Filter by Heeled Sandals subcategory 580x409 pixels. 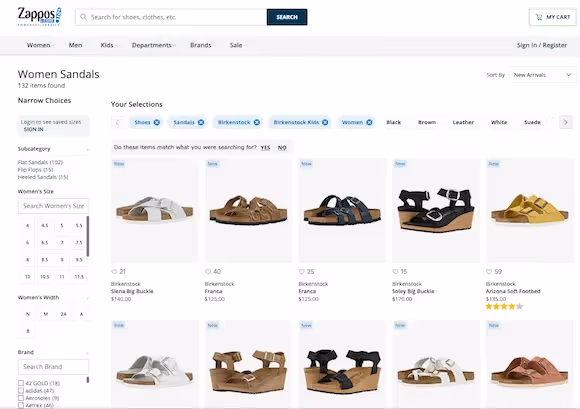(43, 177)
